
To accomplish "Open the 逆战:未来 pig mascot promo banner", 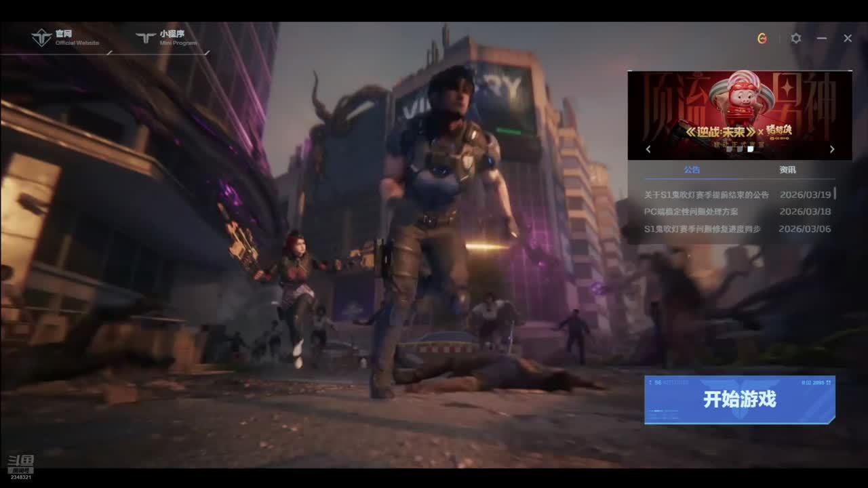I will click(740, 115).
